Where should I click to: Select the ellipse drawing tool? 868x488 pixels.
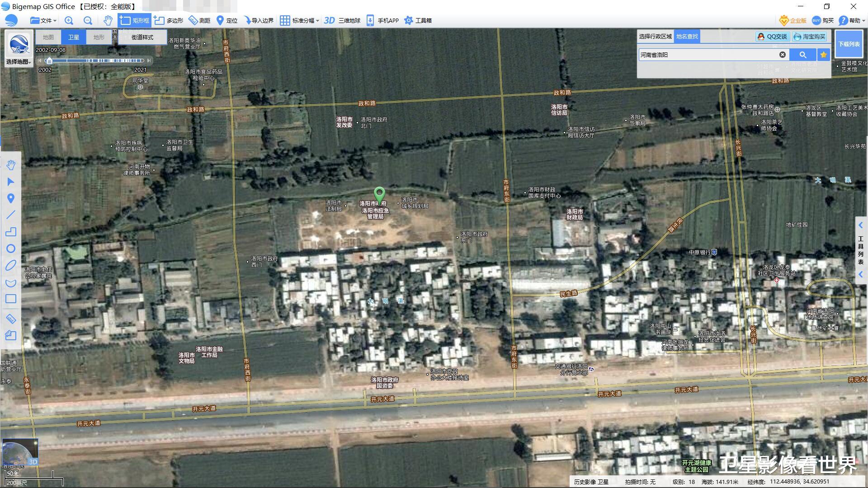11,266
